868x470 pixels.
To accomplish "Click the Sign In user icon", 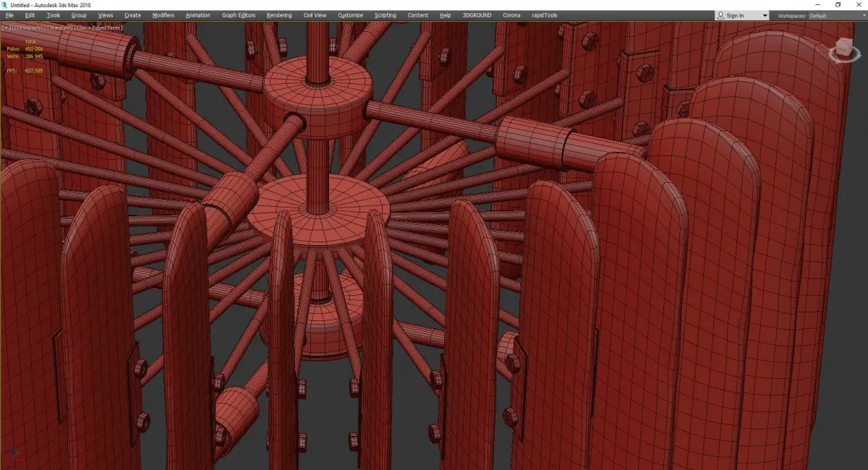I will [x=721, y=15].
